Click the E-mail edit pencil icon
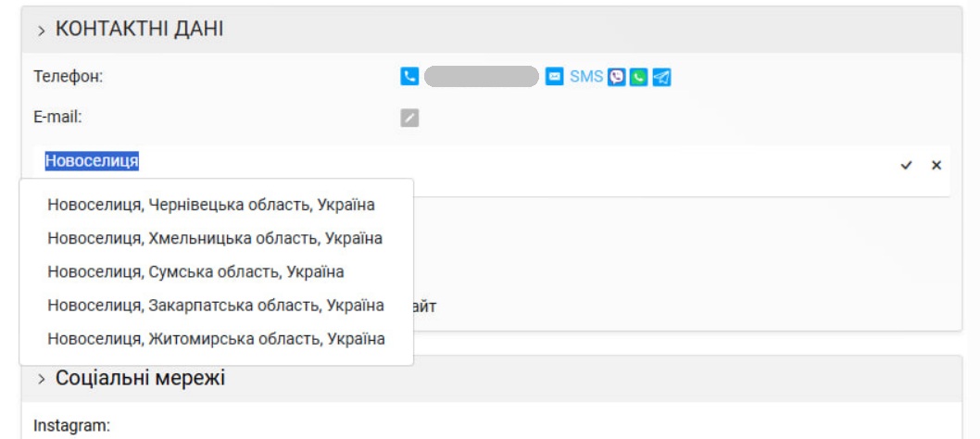980x439 pixels. pos(409,118)
